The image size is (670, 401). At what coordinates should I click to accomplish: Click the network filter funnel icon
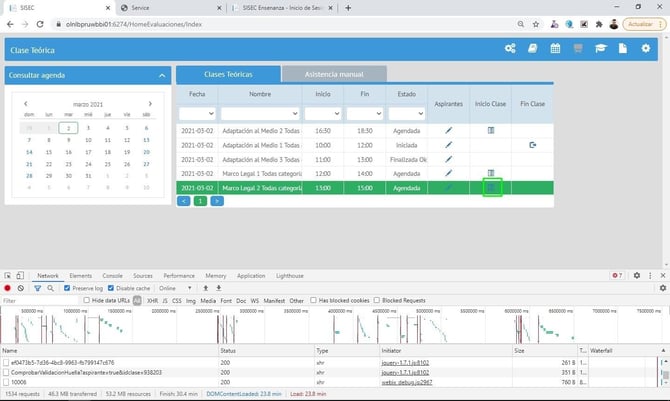(x=36, y=288)
